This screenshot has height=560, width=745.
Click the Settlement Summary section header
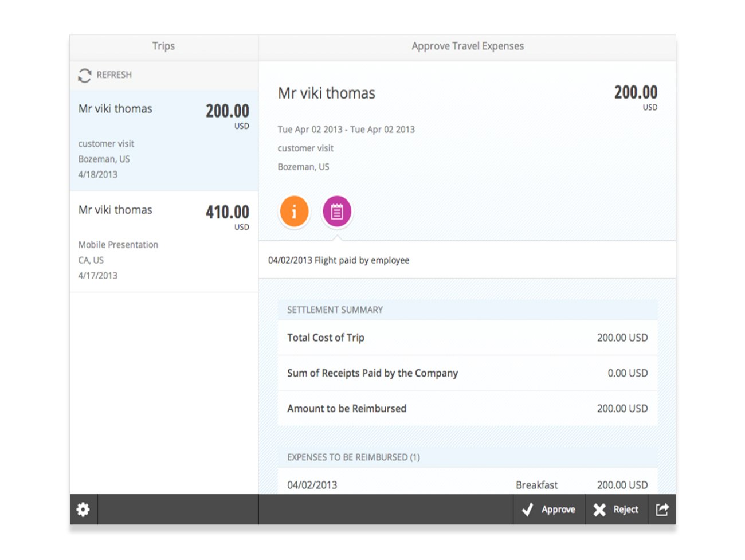pyautogui.click(x=335, y=310)
